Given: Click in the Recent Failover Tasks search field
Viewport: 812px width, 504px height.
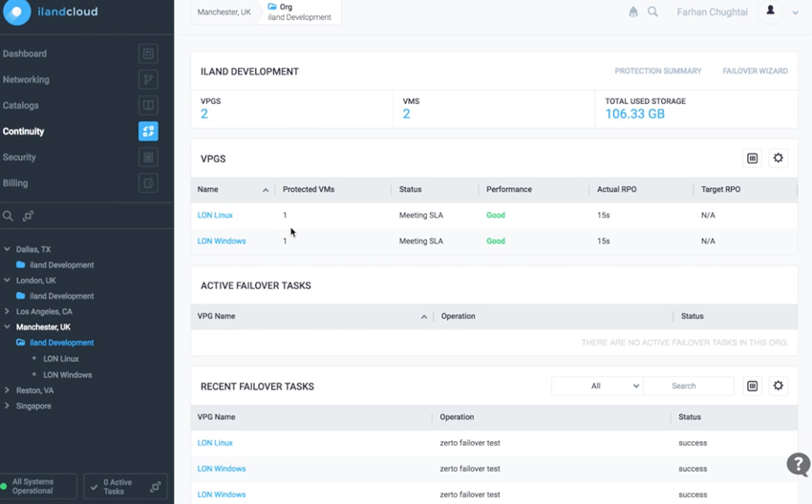Looking at the screenshot, I should pos(689,386).
